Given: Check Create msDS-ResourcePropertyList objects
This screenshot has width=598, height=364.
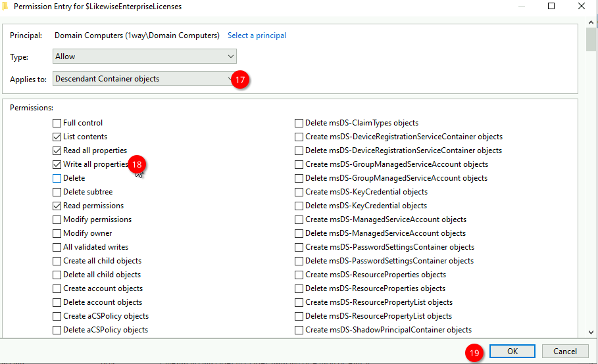Looking at the screenshot, I should tap(299, 302).
